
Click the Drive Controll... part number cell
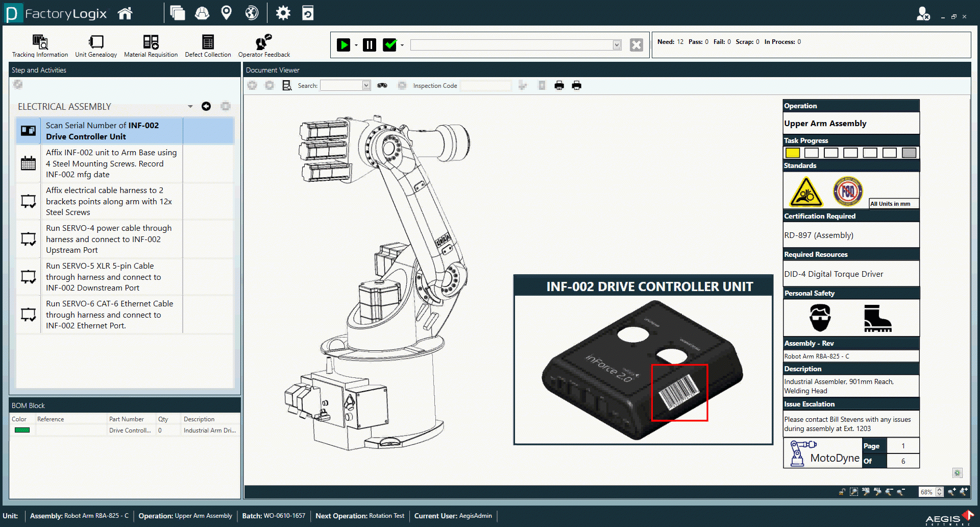pos(130,430)
